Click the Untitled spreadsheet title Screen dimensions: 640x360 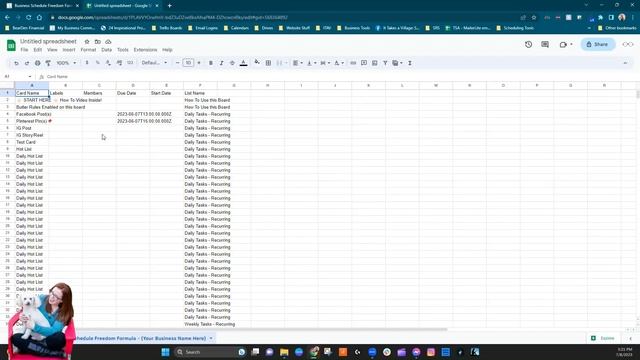coord(48,42)
